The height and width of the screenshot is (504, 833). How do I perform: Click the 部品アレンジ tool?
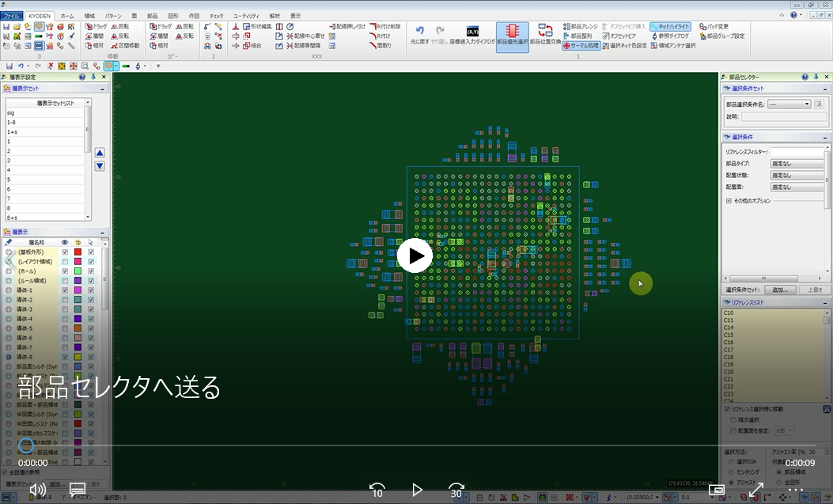click(x=580, y=27)
